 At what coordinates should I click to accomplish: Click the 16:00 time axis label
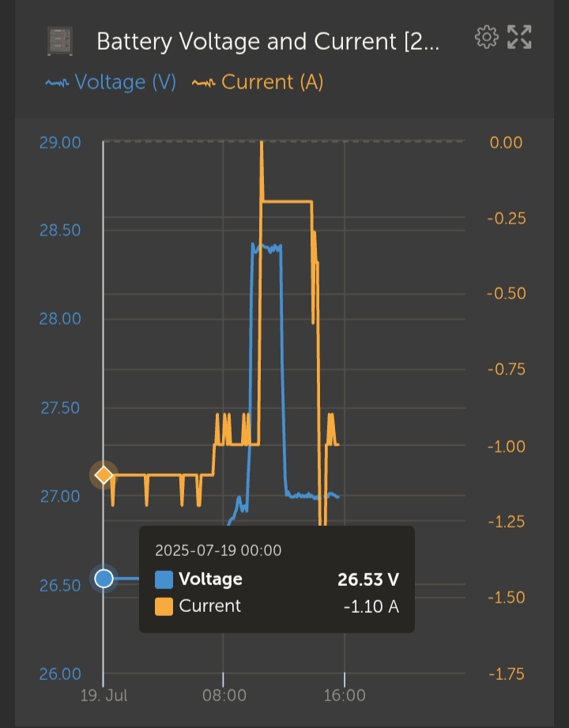coord(345,696)
